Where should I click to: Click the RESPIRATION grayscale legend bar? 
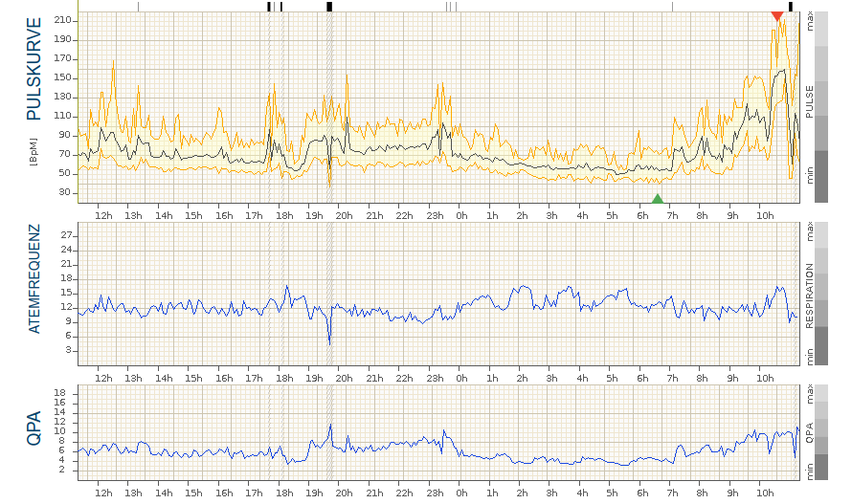[821, 294]
